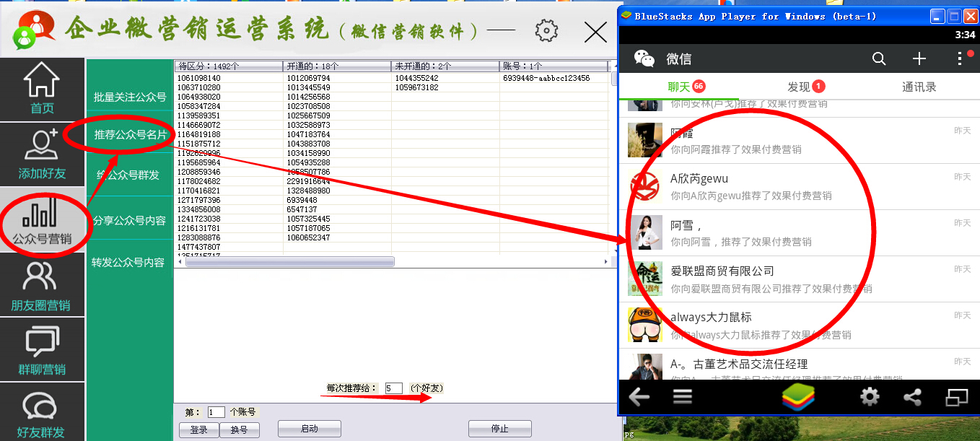Open the WeChat three-dot overflow menu
This screenshot has height=441, width=980.
coord(960,59)
